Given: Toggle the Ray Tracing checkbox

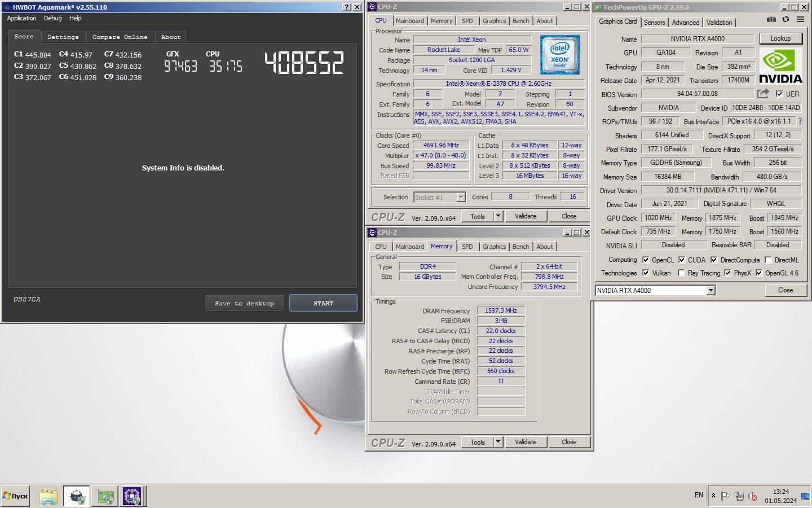Looking at the screenshot, I should point(681,273).
